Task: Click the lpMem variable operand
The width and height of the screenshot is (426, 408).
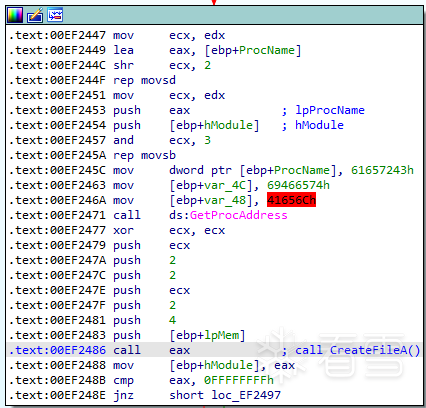Action: 222,335
